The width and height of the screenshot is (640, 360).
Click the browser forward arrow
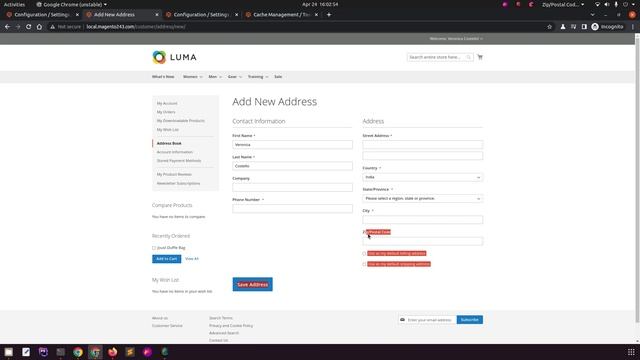(18, 27)
